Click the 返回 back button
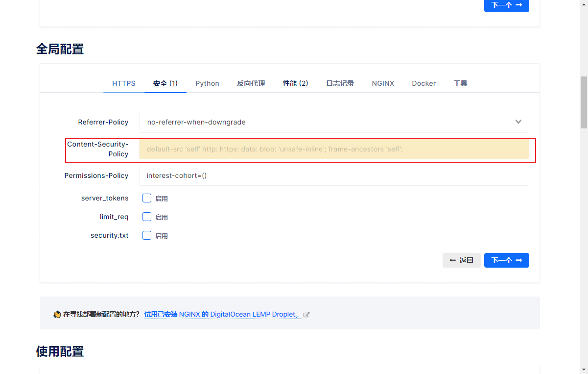This screenshot has width=588, height=374. pos(462,260)
